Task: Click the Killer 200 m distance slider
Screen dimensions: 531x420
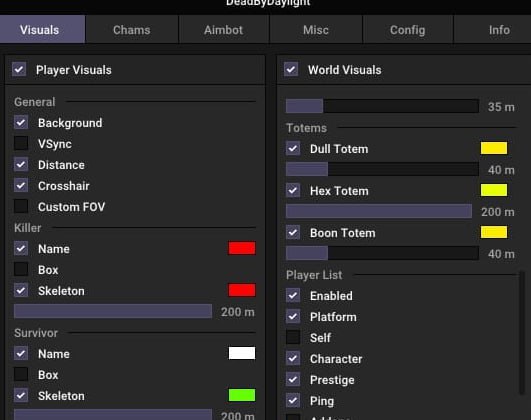Action: [x=113, y=311]
